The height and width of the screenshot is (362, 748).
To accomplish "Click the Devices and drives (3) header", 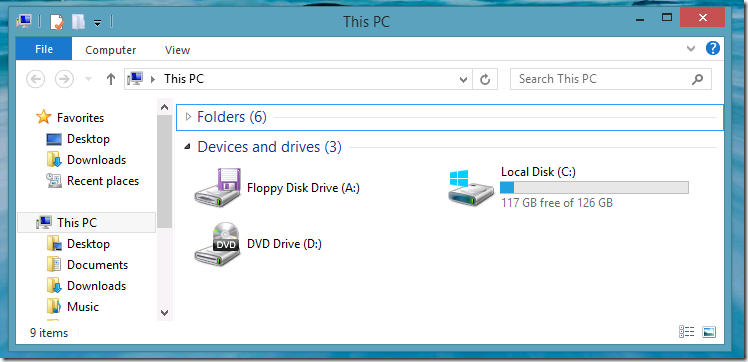I will point(270,147).
